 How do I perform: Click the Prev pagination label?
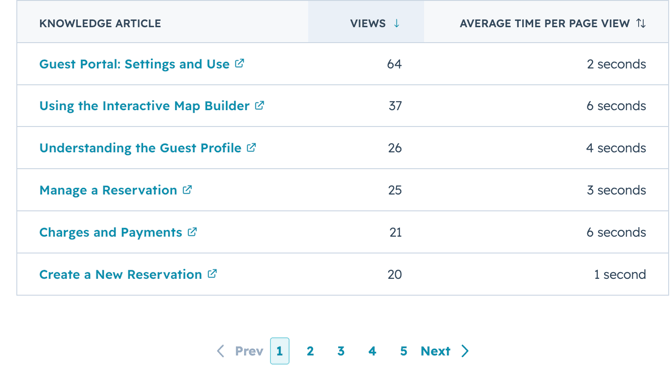[x=249, y=351]
